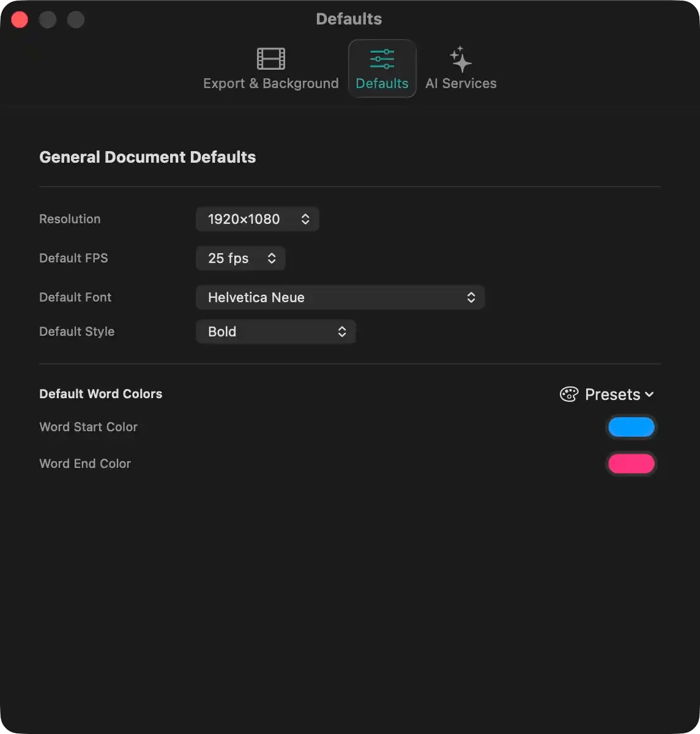Click the palette icon next to Presets
The height and width of the screenshot is (734, 700).
tap(569, 395)
